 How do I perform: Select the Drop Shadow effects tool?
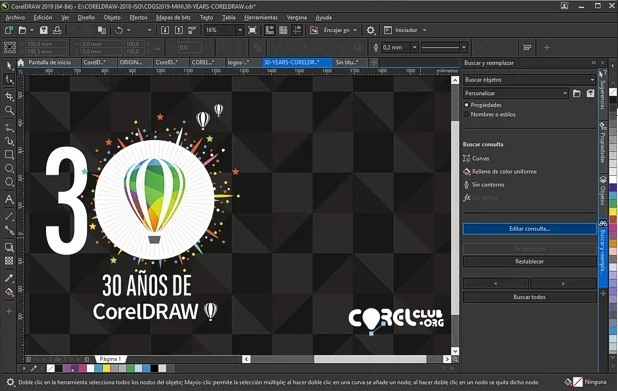pyautogui.click(x=9, y=247)
